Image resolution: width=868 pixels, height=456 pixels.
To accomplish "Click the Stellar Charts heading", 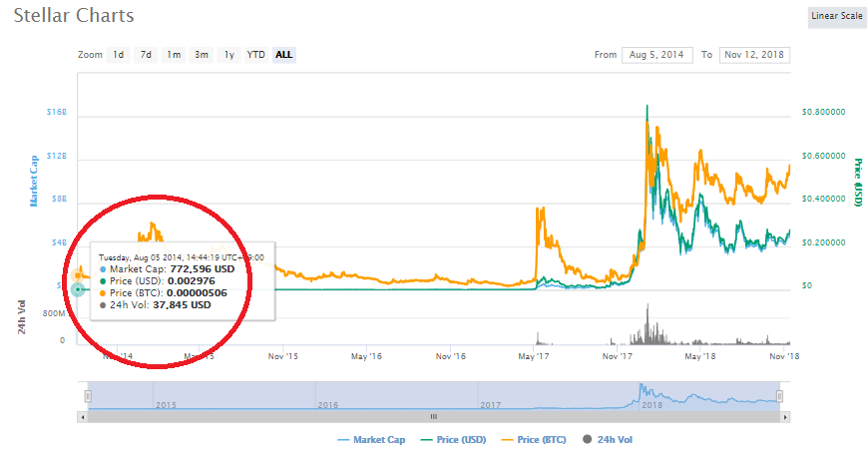I will (x=74, y=16).
